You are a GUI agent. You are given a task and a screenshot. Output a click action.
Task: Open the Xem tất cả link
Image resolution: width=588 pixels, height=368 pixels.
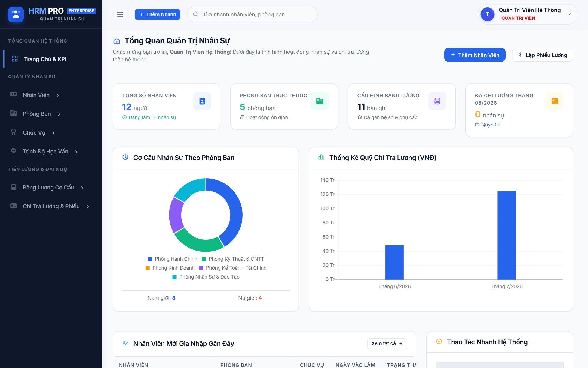pyautogui.click(x=387, y=343)
